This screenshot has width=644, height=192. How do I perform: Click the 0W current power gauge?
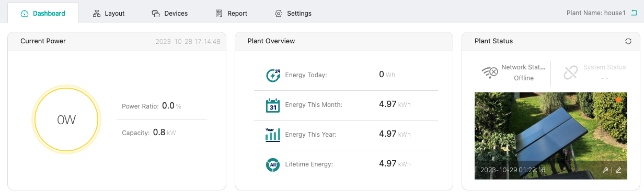coord(66,119)
